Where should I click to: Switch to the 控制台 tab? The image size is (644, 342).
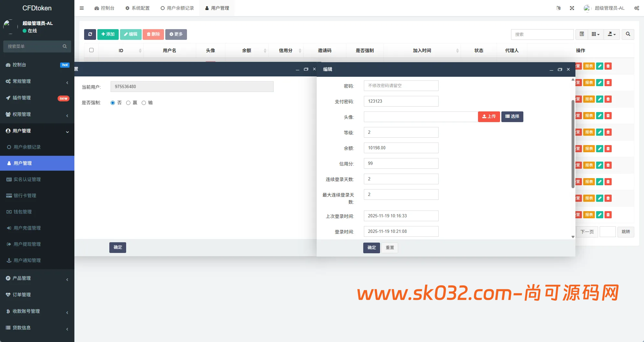tap(104, 8)
